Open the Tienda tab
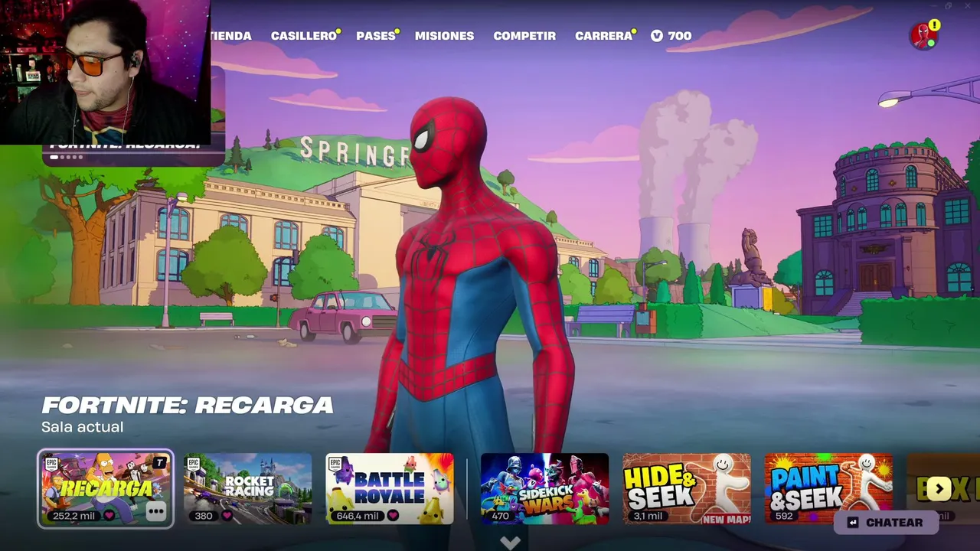Image resolution: width=980 pixels, height=551 pixels. click(231, 36)
